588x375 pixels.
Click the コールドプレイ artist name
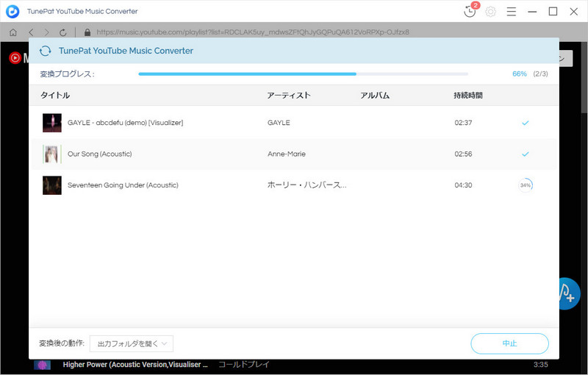point(244,365)
